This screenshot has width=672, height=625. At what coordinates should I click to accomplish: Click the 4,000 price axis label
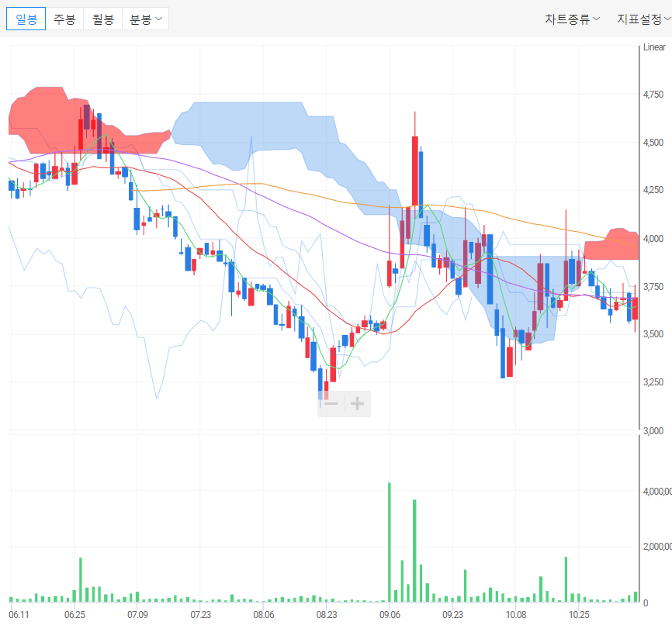(x=653, y=239)
